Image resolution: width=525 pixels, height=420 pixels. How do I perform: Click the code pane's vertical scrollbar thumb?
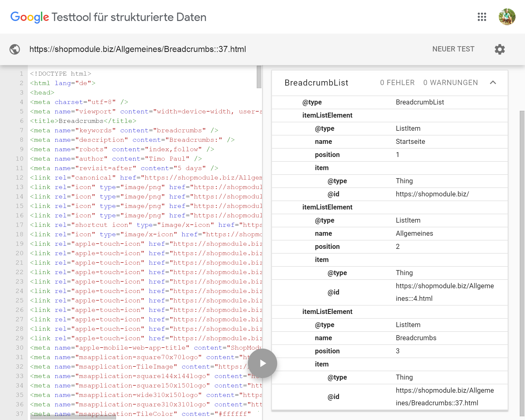[x=259, y=77]
